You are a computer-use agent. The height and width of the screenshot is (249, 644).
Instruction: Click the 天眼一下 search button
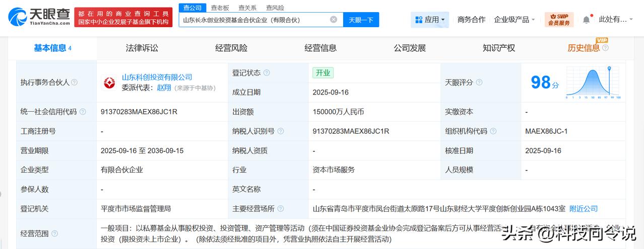point(361,20)
